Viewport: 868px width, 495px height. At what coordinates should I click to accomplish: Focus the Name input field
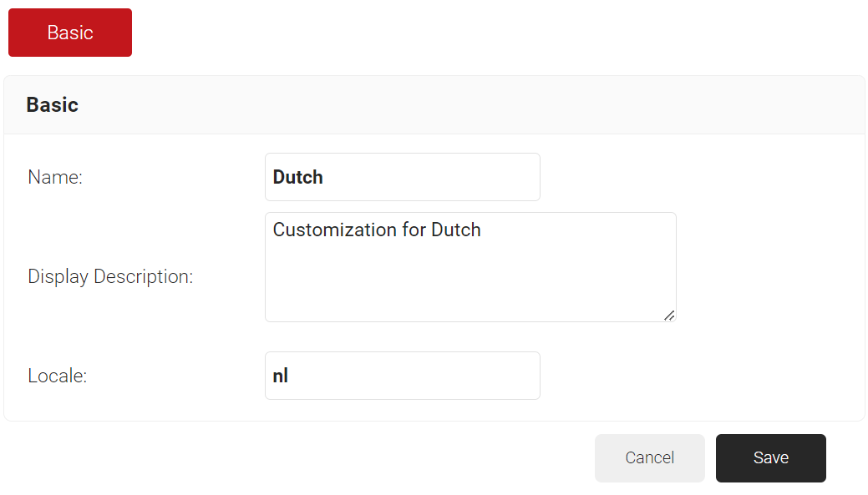click(402, 177)
